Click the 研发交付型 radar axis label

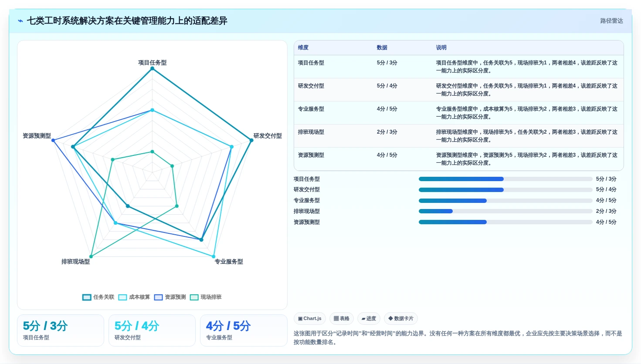click(268, 136)
